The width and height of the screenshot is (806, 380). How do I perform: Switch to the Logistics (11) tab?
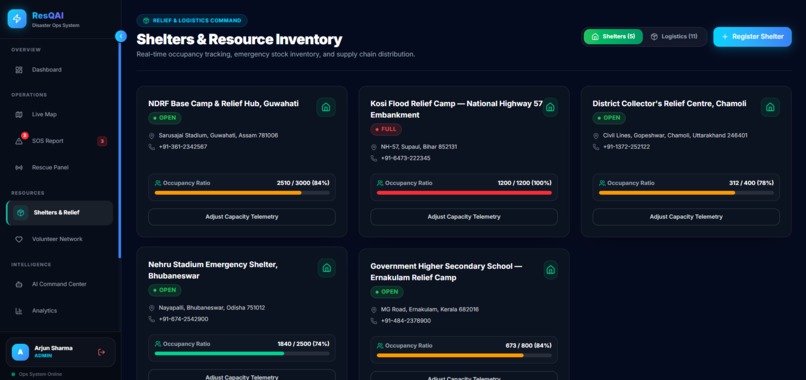(x=674, y=37)
